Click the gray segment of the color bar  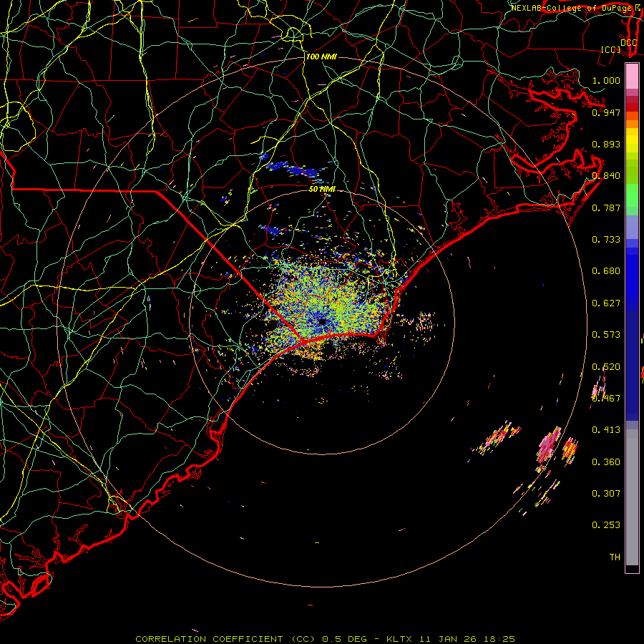tap(632, 497)
